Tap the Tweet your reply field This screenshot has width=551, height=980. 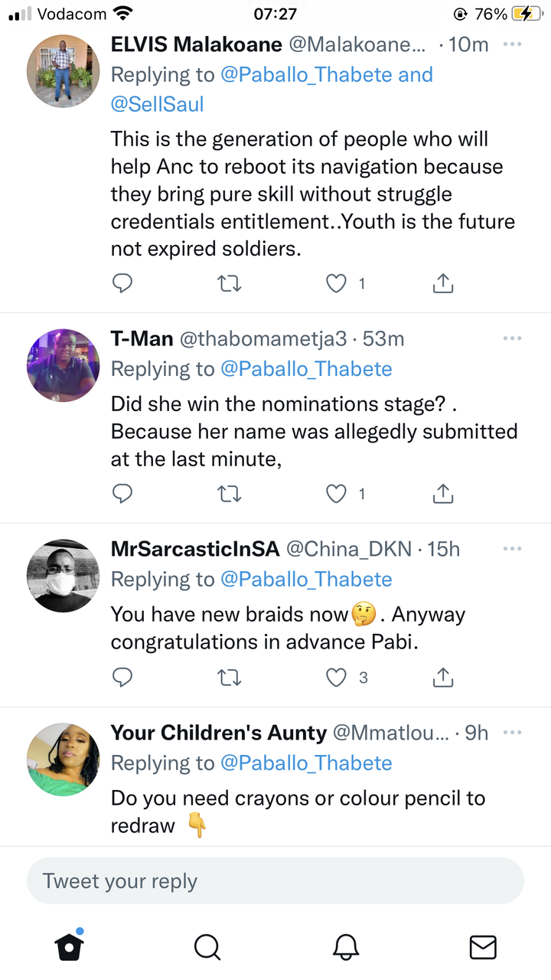(275, 880)
